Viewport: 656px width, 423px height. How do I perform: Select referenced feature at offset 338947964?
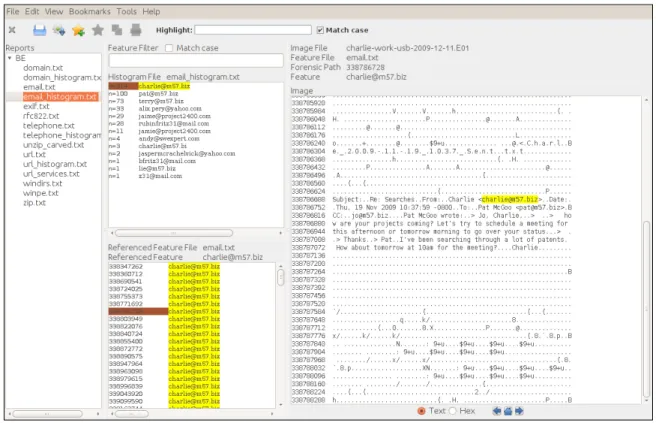click(x=194, y=364)
